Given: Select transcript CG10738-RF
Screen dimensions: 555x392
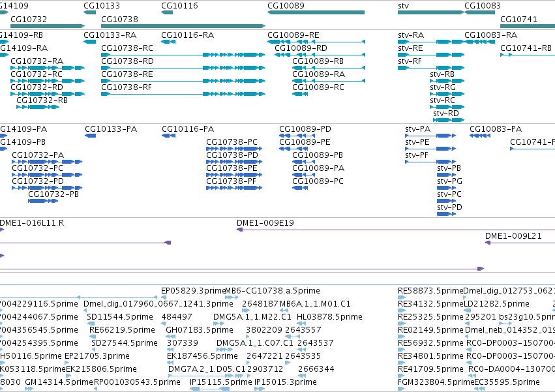Looking at the screenshot, I should click(183, 94).
